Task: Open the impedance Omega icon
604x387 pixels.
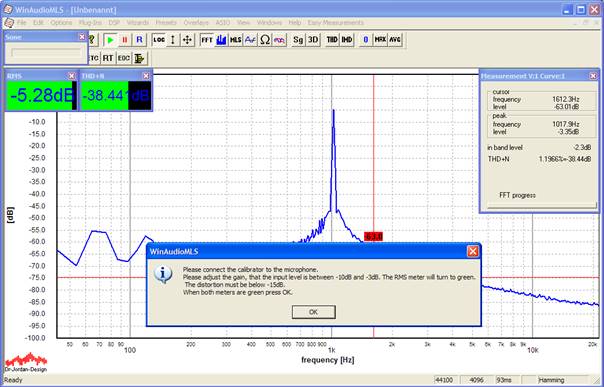Action: [265, 40]
